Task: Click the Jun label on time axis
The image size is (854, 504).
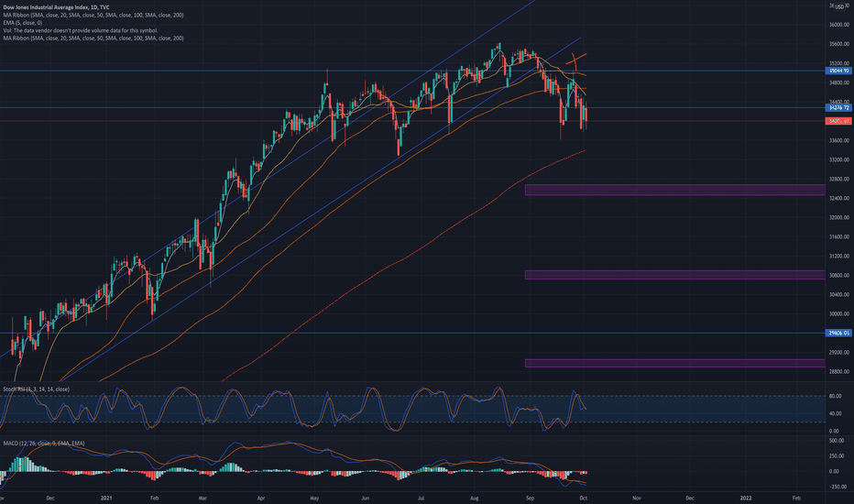Action: (x=365, y=498)
